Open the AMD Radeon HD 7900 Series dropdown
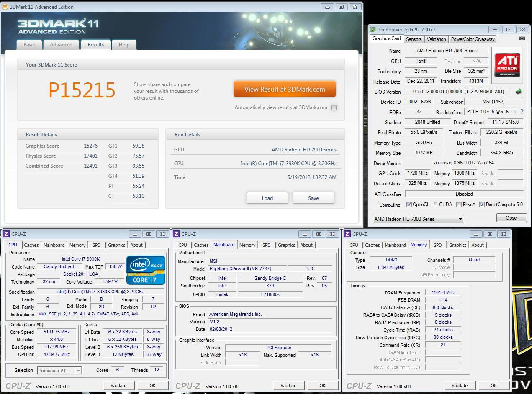Viewport: 532px width, 394px height. tap(418, 219)
